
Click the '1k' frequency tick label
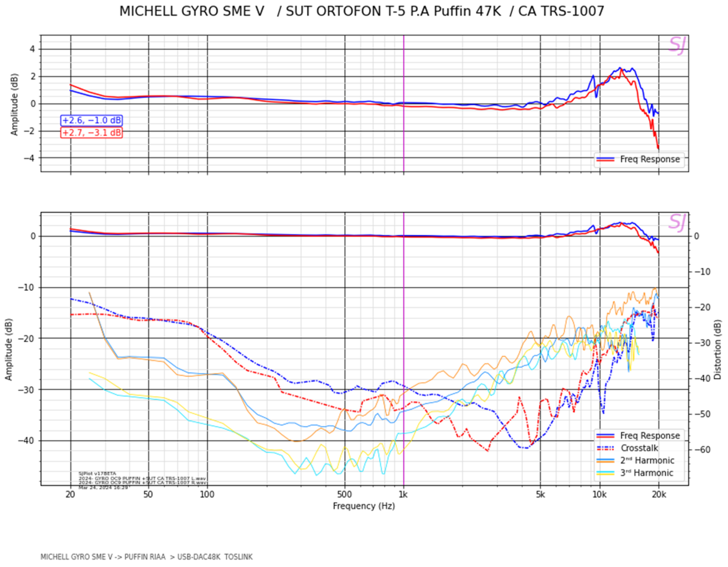(403, 494)
